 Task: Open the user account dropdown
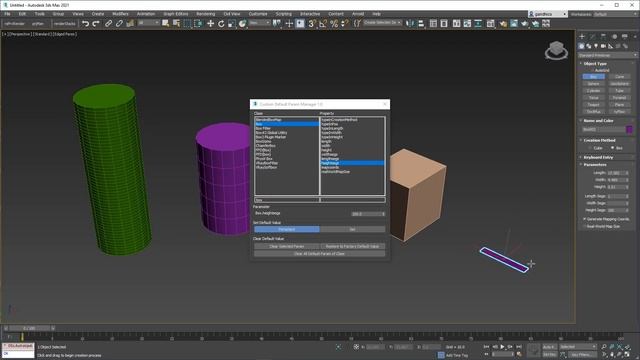coord(547,14)
